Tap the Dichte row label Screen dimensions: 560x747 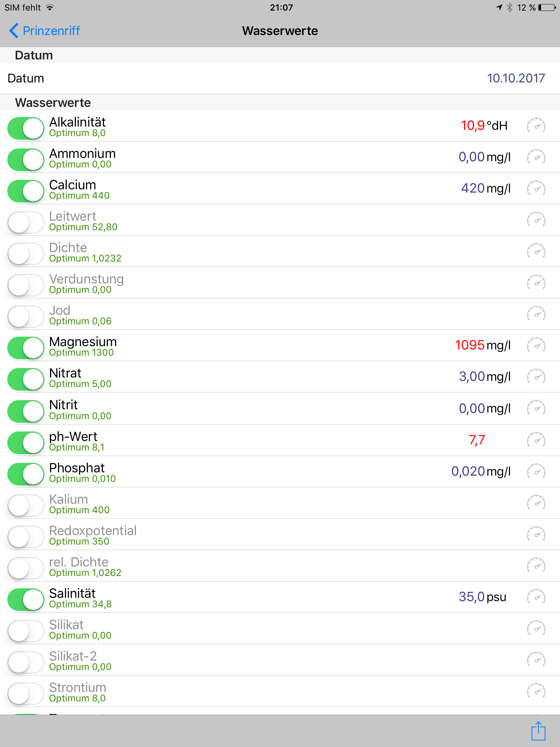click(68, 248)
